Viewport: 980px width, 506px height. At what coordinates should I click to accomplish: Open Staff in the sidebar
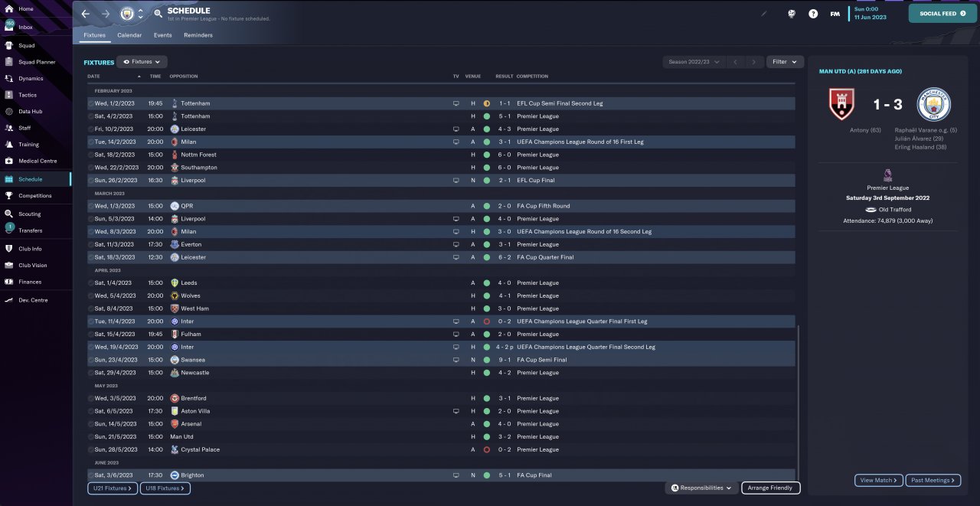pos(35,128)
